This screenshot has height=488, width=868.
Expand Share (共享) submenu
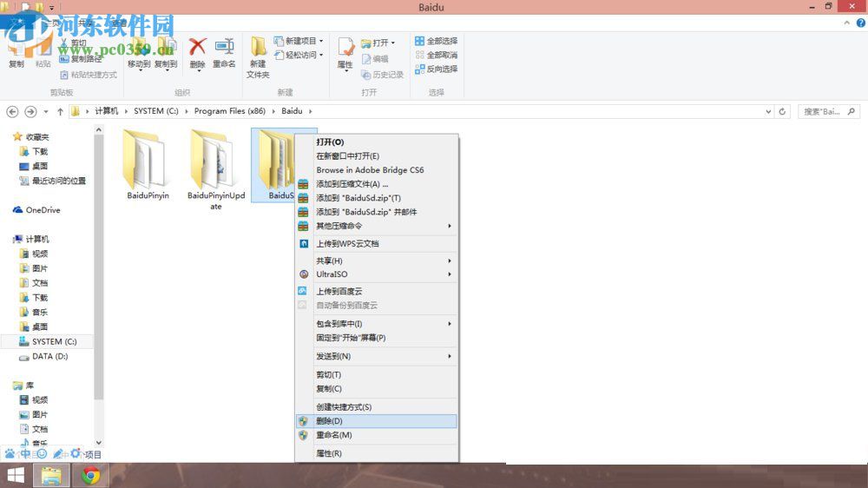point(377,260)
